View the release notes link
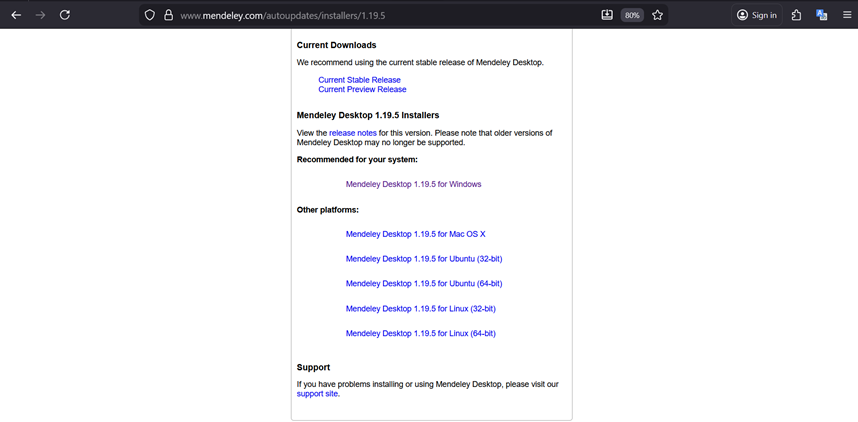The height and width of the screenshot is (422, 858). click(x=352, y=132)
